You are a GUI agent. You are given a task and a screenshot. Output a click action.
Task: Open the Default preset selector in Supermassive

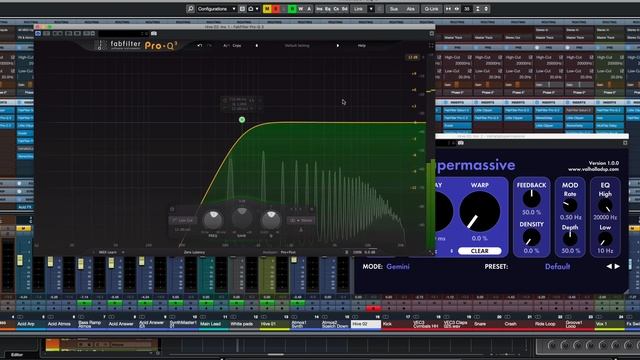[x=558, y=267]
